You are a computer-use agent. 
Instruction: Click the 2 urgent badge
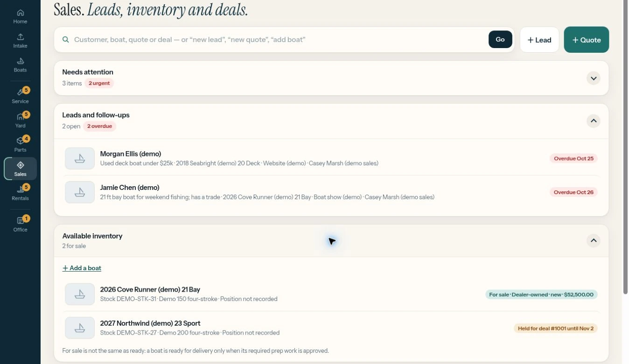[x=99, y=84]
